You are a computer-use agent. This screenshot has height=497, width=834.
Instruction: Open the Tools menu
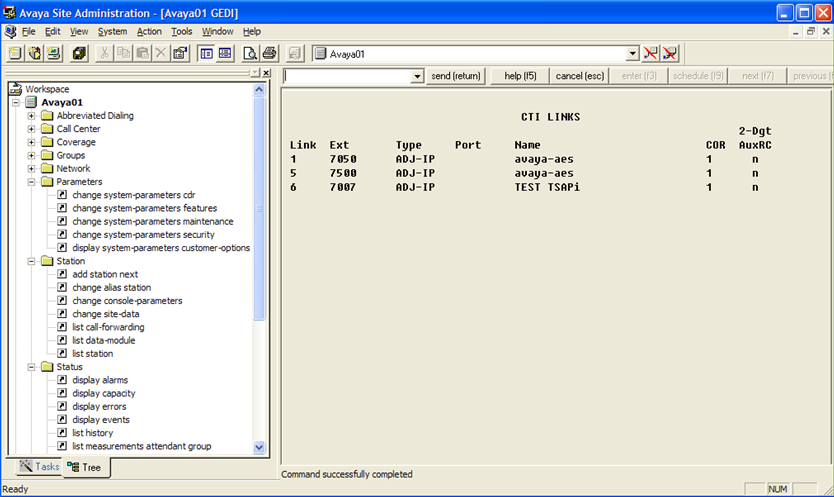(181, 31)
